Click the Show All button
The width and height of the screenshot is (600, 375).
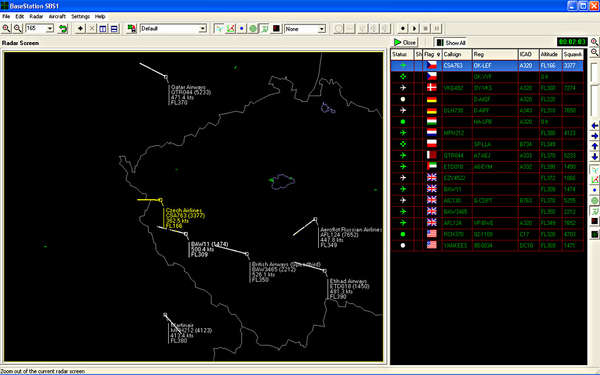(x=451, y=42)
